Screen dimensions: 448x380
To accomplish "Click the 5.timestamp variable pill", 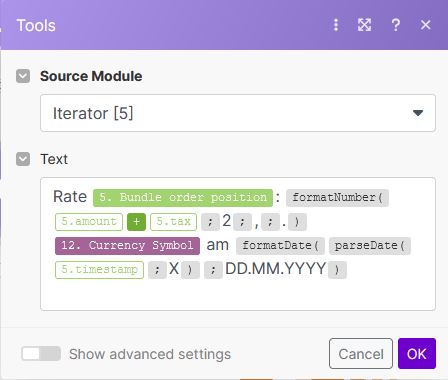I will pyautogui.click(x=99, y=270).
